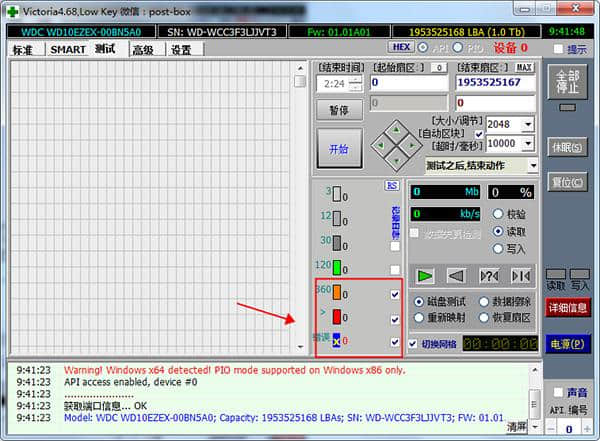This screenshot has height=441, width=600.
Task: Click the random scan '?' icon
Action: (x=489, y=275)
